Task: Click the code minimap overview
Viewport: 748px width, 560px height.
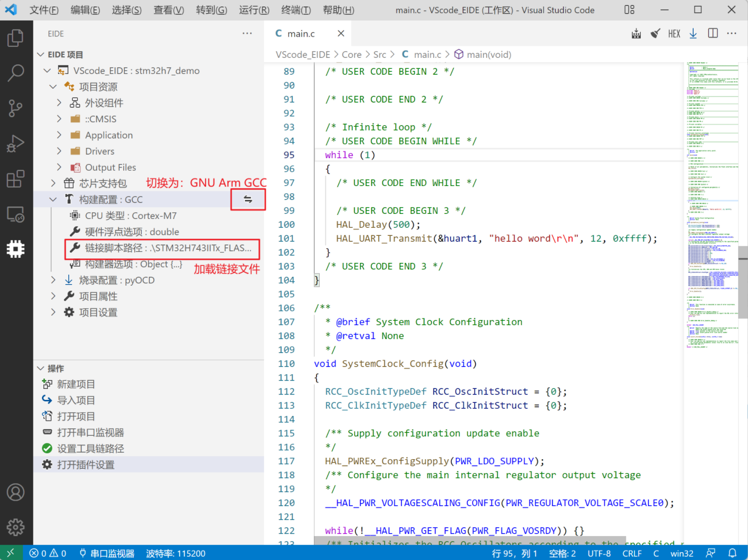Action: (x=712, y=204)
